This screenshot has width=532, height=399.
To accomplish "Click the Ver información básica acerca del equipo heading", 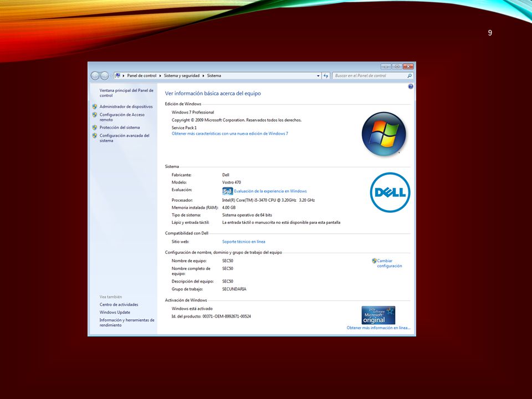I will (213, 93).
